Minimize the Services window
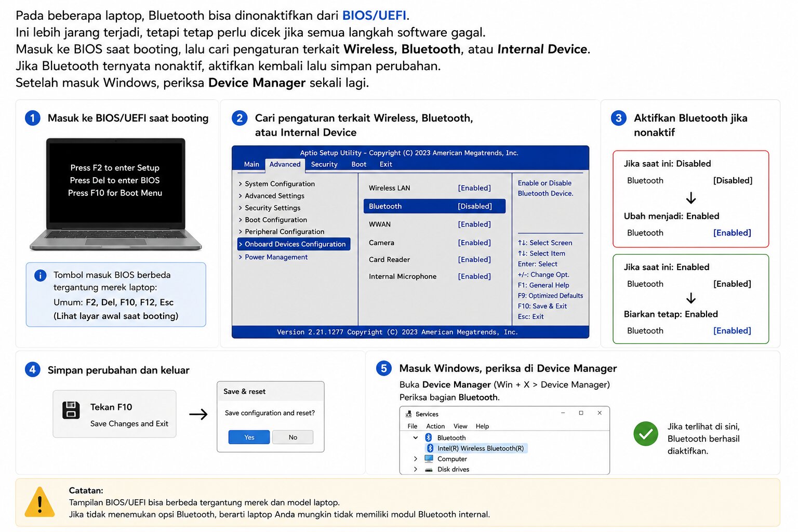Image resolution: width=798 pixels, height=532 pixels. [563, 413]
